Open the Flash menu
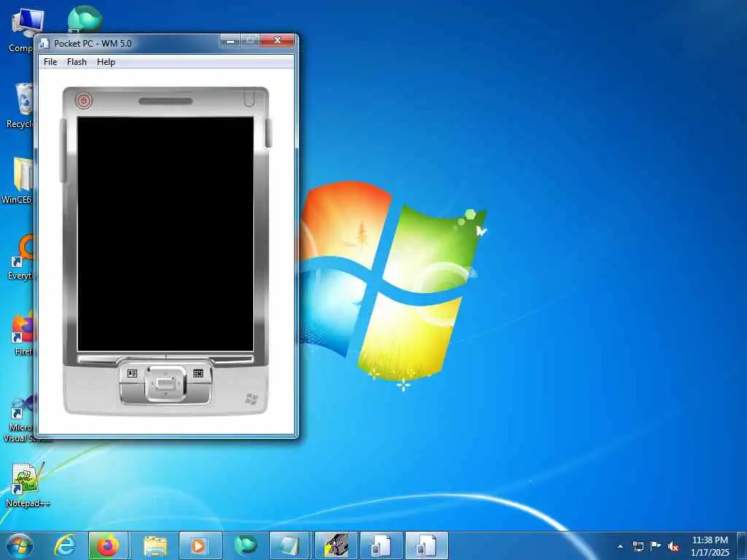 (77, 62)
